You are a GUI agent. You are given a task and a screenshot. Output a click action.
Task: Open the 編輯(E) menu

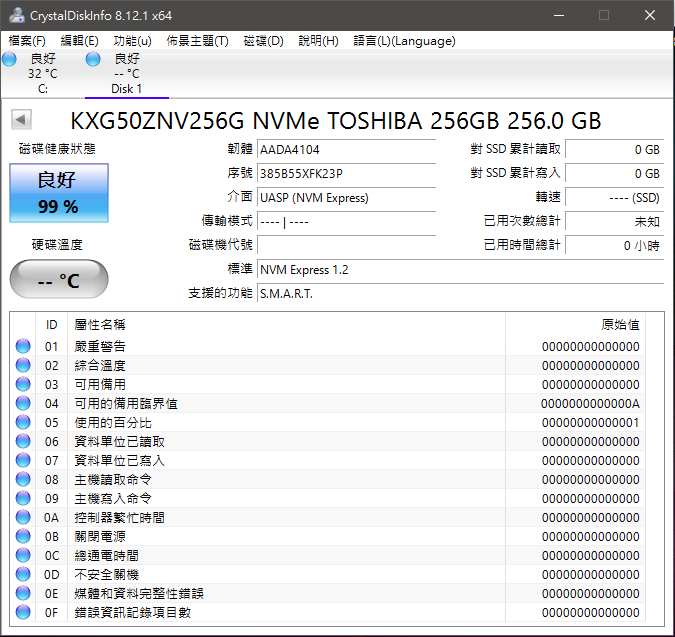pos(80,41)
